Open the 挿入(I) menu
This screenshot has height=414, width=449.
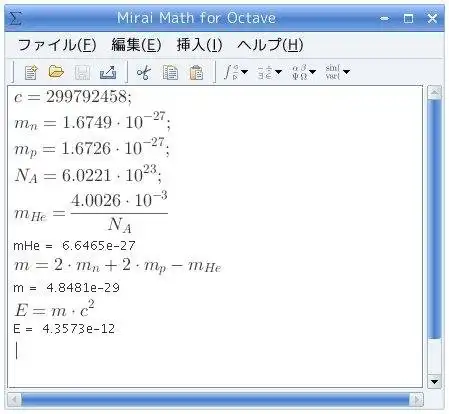(x=199, y=45)
